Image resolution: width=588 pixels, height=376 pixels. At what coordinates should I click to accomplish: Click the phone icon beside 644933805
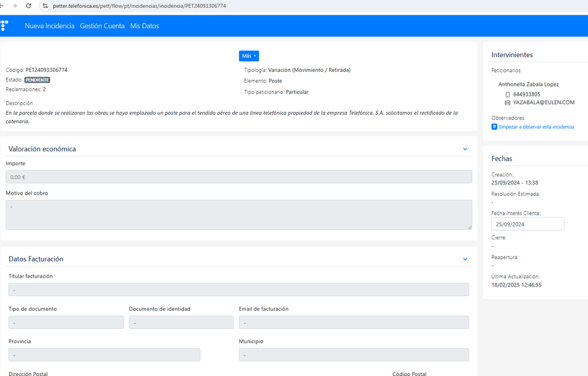click(508, 94)
